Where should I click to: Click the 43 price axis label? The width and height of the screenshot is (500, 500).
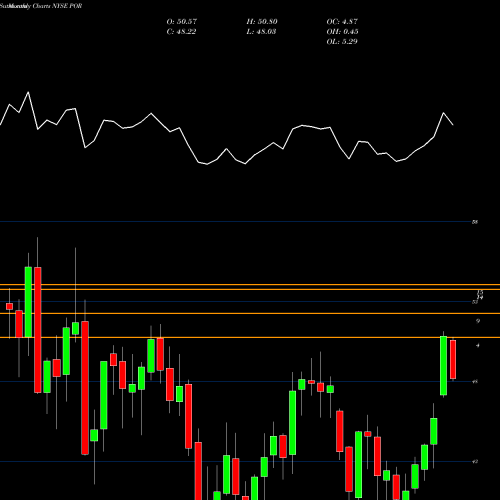(x=475, y=461)
